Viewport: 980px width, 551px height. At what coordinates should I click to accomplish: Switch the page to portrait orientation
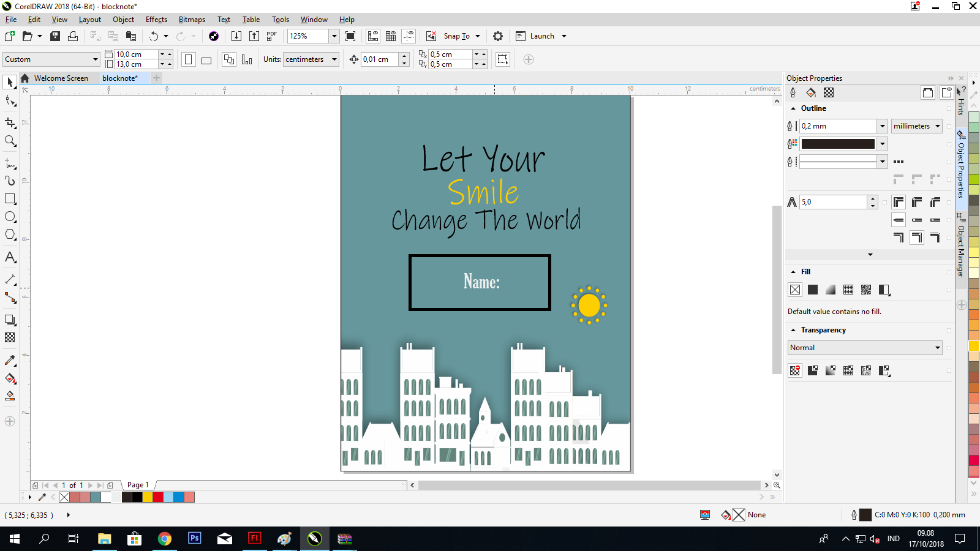tap(187, 59)
